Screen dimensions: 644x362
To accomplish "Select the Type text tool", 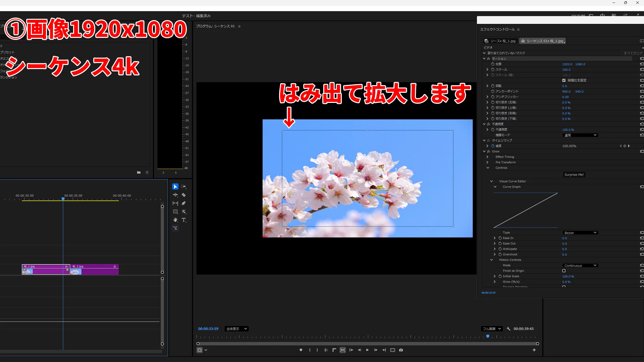I will point(184,220).
